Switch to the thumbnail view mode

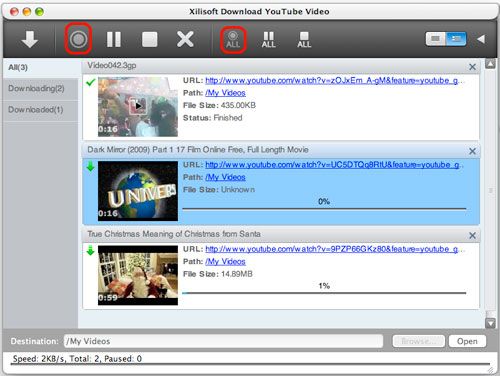[x=436, y=39]
